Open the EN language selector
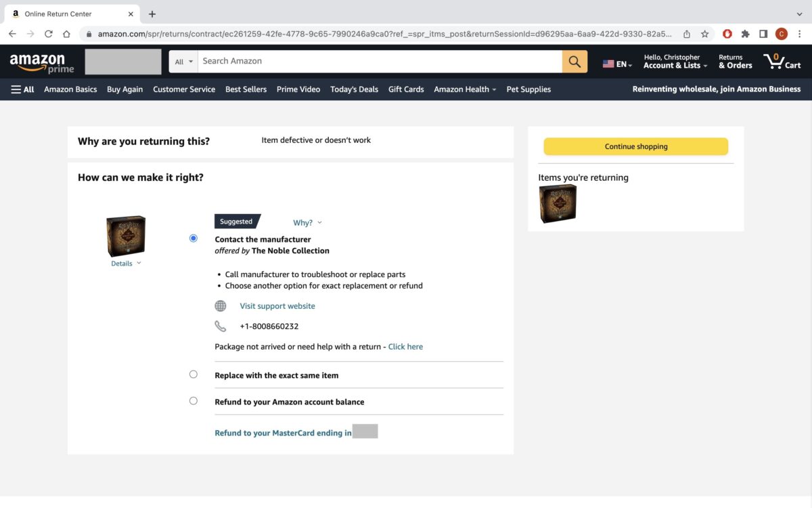Screen dimensions: 812x508 pos(617,64)
